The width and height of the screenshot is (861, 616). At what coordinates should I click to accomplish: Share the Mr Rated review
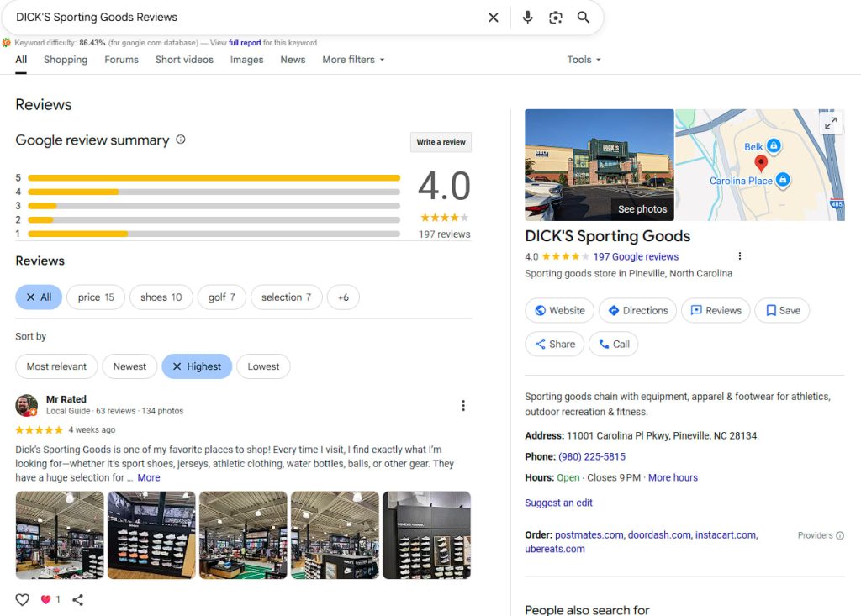click(x=78, y=599)
